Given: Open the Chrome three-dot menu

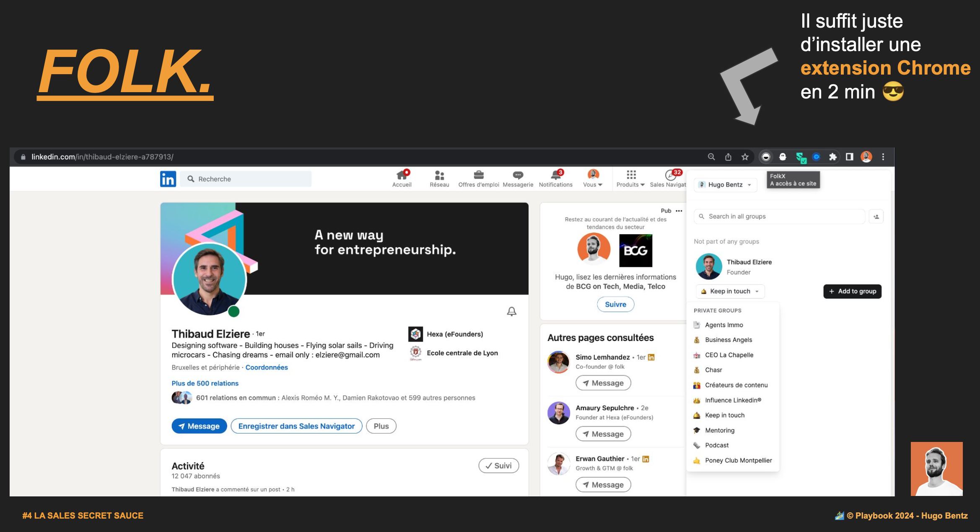Looking at the screenshot, I should (883, 157).
